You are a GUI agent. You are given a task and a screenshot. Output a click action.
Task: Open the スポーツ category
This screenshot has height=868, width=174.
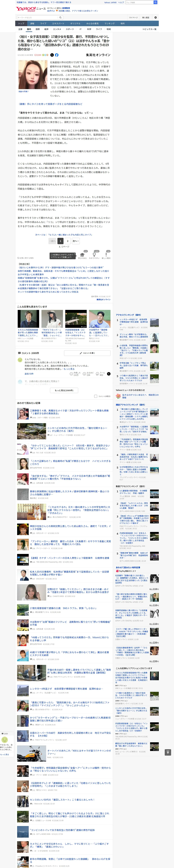pyautogui.click(x=70, y=29)
